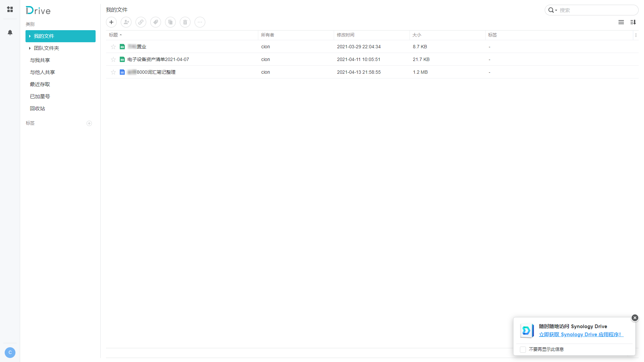Image resolution: width=644 pixels, height=362 pixels.
Task: Open the notifications bell icon
Action: pyautogui.click(x=10, y=33)
